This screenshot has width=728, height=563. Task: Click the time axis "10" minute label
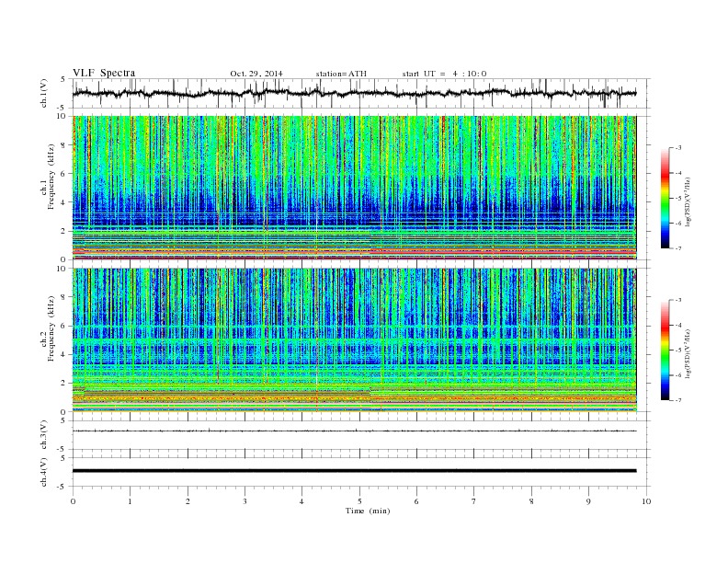click(x=646, y=501)
